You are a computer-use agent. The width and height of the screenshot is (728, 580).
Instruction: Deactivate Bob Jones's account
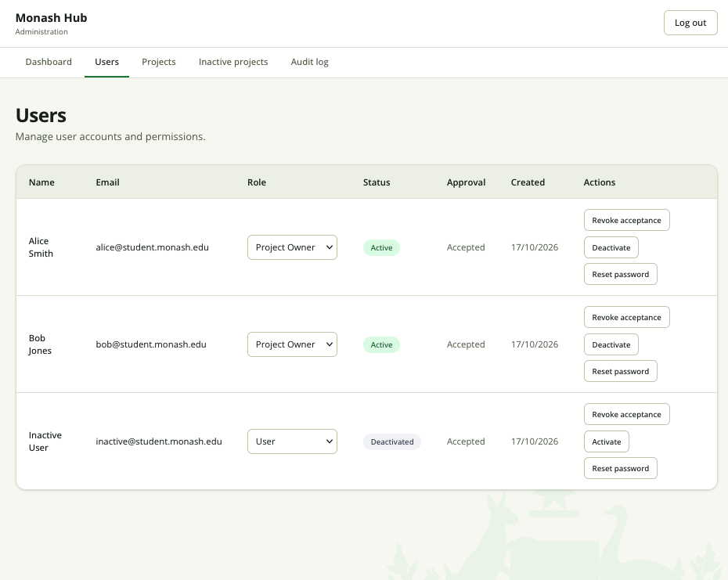(x=611, y=344)
